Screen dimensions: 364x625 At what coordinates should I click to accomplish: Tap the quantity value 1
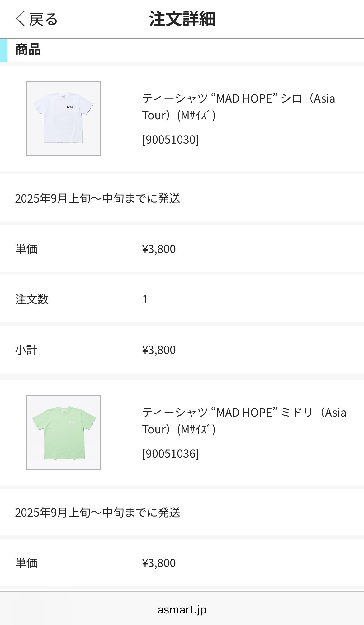pyautogui.click(x=145, y=299)
